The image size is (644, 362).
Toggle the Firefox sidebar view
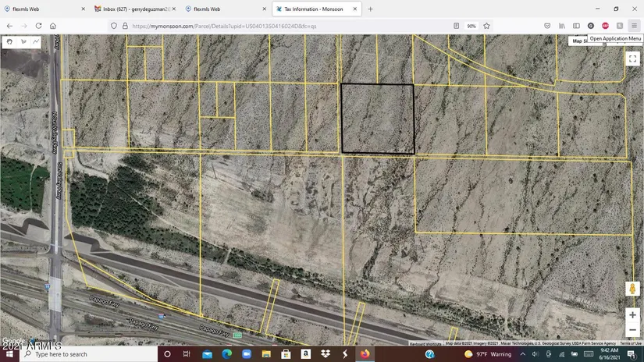tap(576, 26)
